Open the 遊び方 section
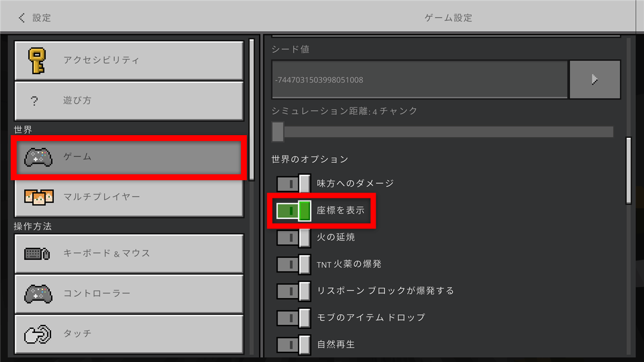 [x=129, y=100]
